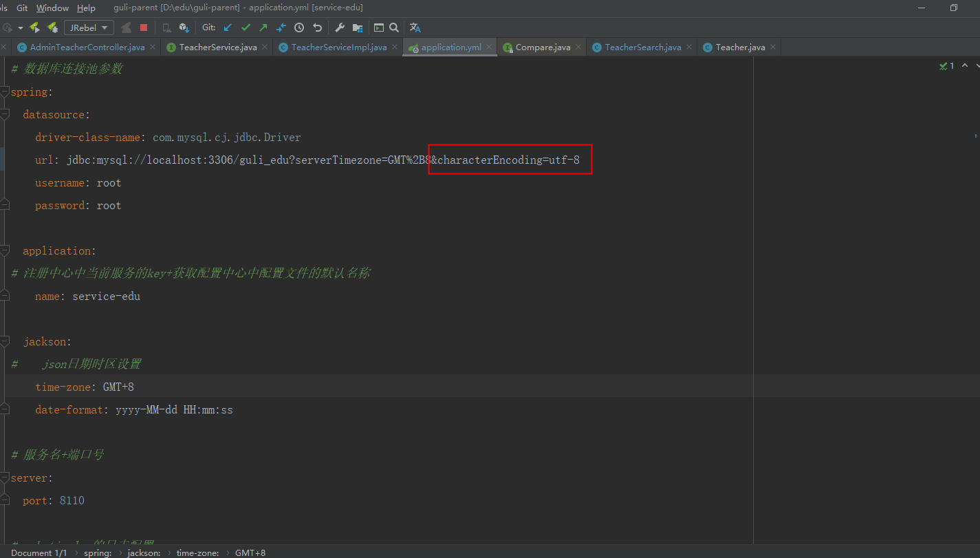Show Git history clock icon
980x558 pixels.
coord(299,28)
